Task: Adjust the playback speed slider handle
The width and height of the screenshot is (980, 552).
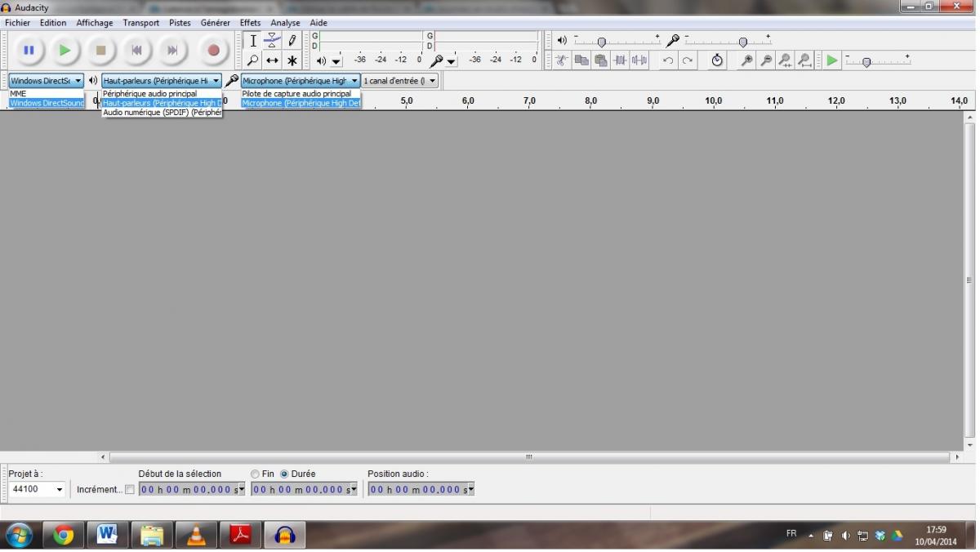Action: point(866,62)
